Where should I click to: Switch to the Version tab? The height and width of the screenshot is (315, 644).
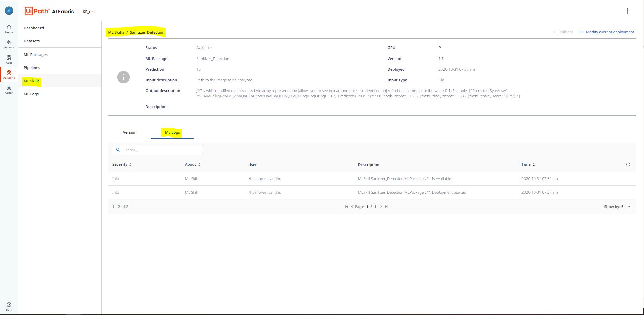130,132
